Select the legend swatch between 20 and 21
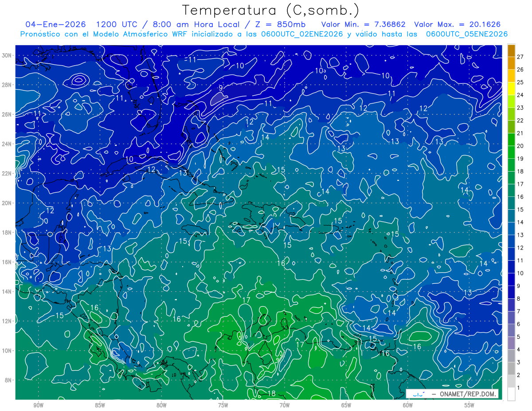This screenshot has height=411, width=532. tap(511, 140)
